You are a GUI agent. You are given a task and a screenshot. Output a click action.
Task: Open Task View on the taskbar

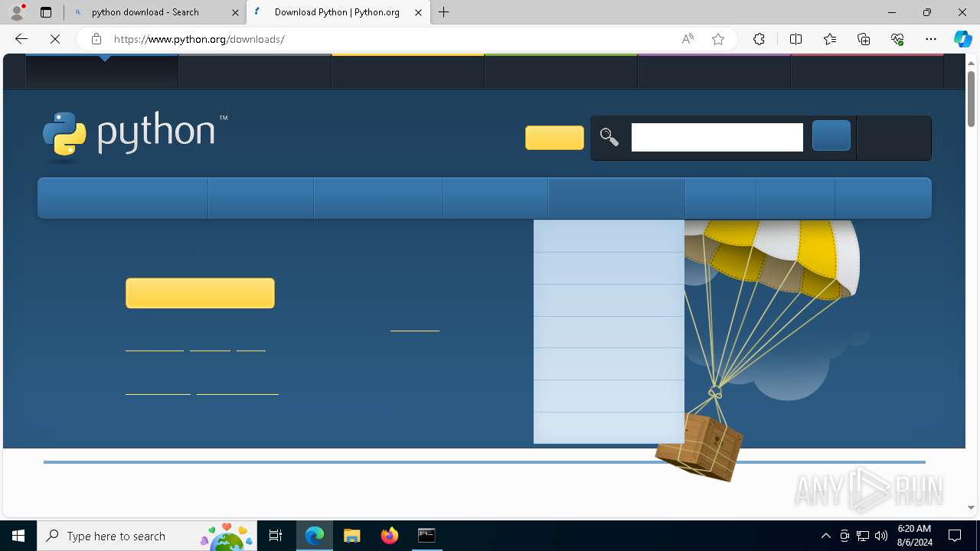[x=276, y=536]
